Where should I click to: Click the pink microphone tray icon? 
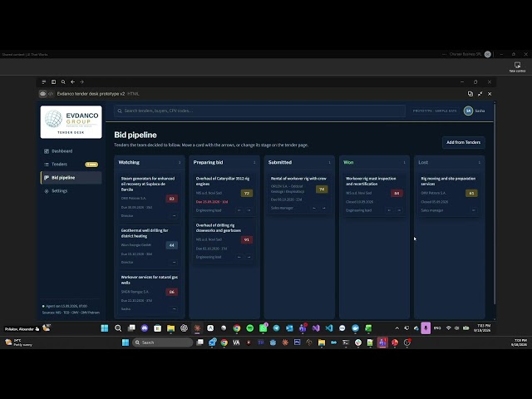point(426,328)
